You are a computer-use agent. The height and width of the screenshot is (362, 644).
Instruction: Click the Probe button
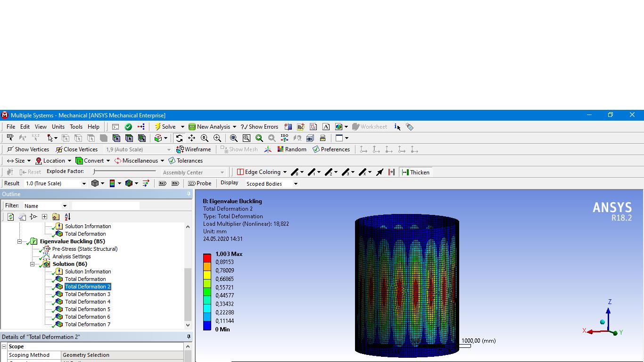[x=200, y=183]
